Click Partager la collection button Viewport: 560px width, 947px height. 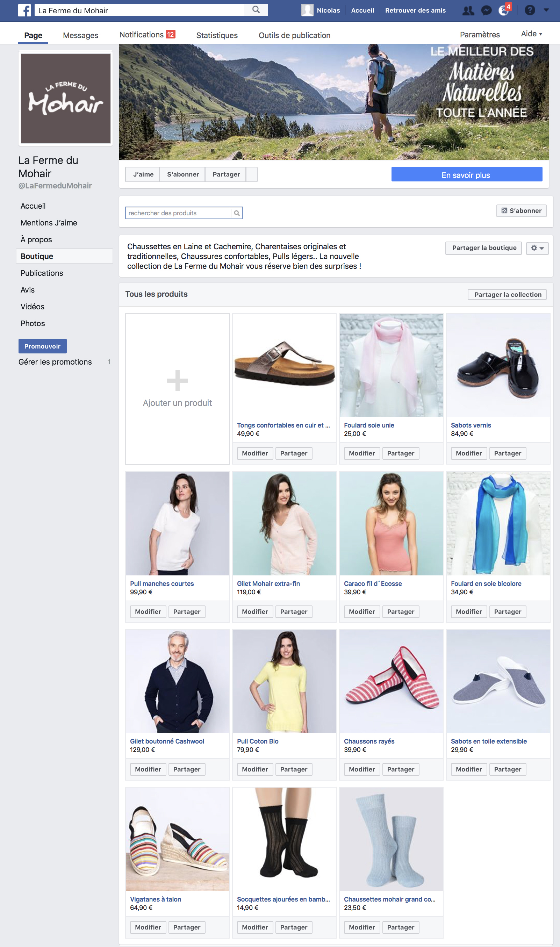click(507, 295)
